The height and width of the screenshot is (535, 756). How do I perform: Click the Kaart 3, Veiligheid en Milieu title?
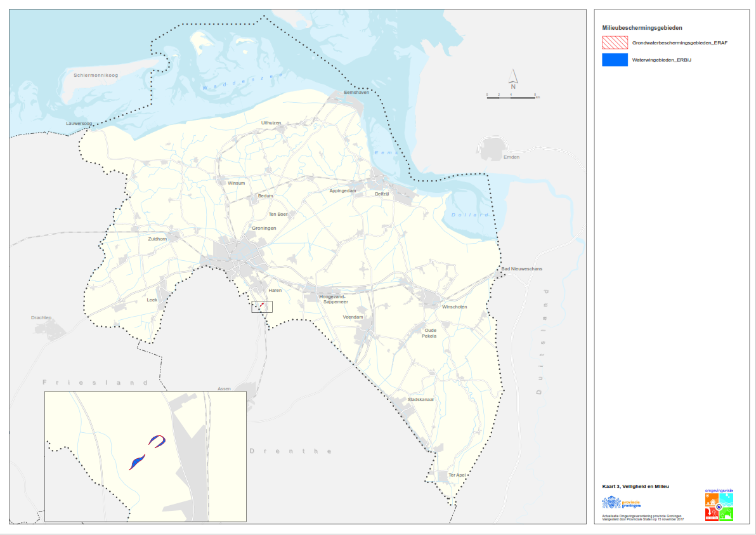coord(635,486)
